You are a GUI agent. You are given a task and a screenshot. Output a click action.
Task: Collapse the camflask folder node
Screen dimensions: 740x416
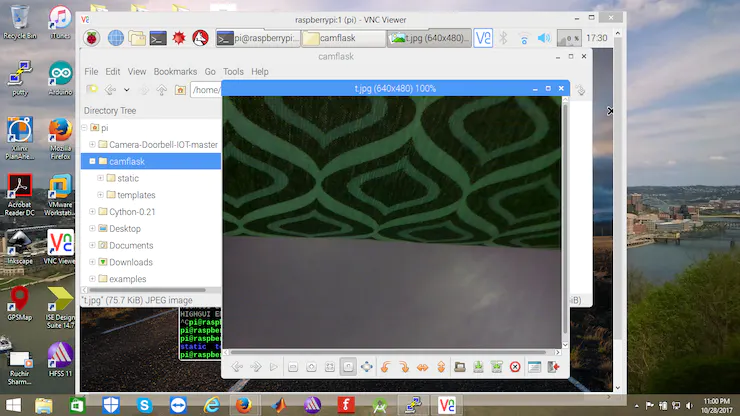(92, 161)
